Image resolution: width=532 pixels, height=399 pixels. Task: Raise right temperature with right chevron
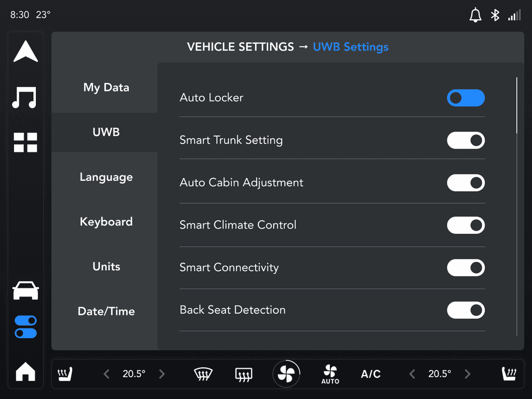pyautogui.click(x=467, y=374)
